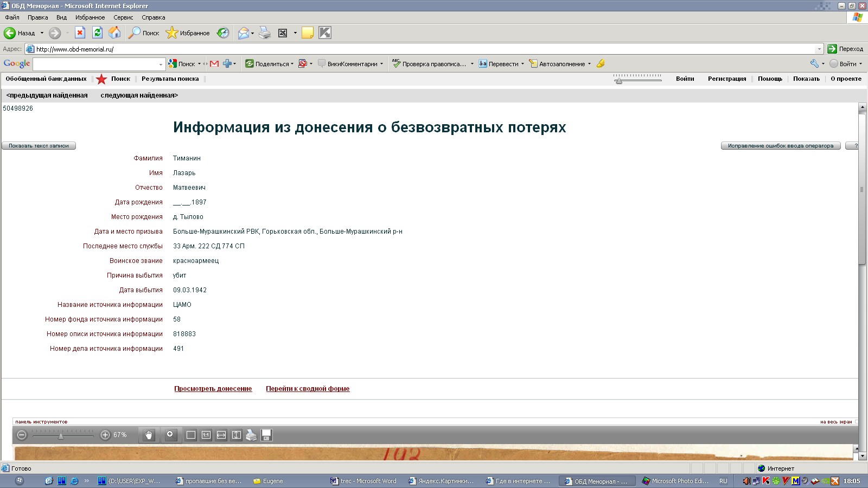868x488 pixels.
Task: Open the Сервис menu
Action: [123, 17]
